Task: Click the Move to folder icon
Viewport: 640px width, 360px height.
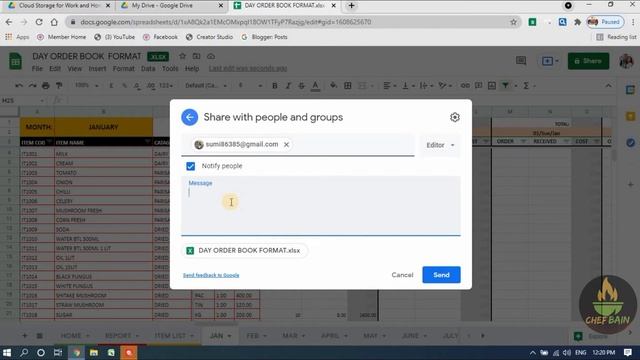Action: tap(196, 56)
